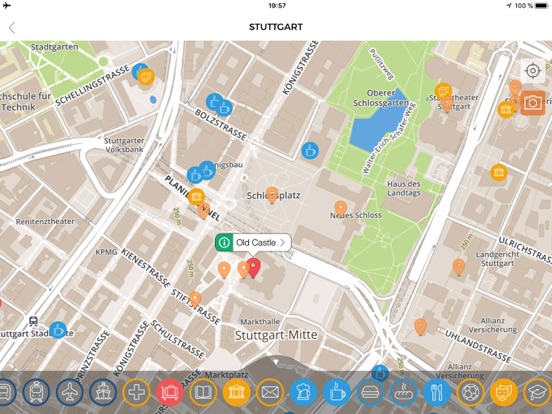The width and height of the screenshot is (552, 414).
Task: Tap the locate-me crosshair button
Action: point(533,71)
